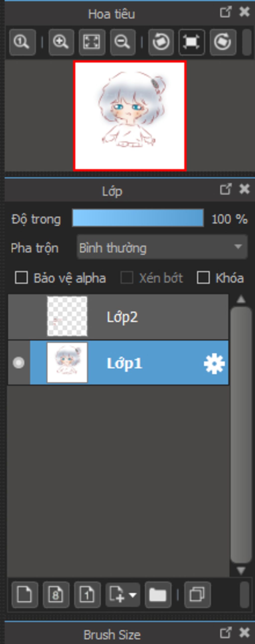Fit canvas to window in navigator
This screenshot has width=255, height=644.
click(x=92, y=42)
